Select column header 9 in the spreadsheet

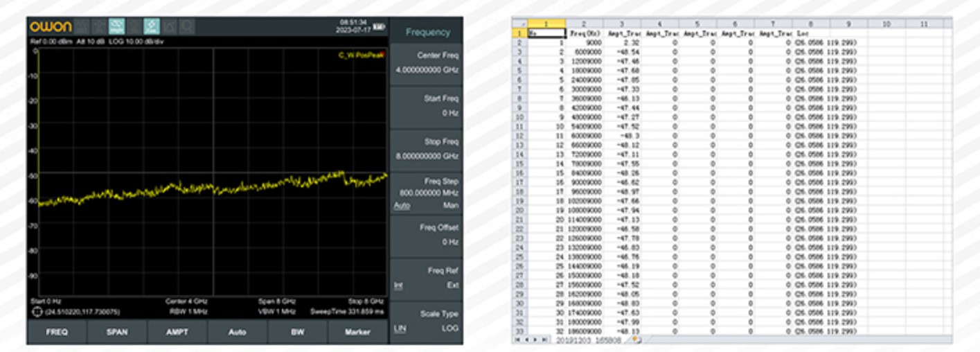tap(848, 24)
